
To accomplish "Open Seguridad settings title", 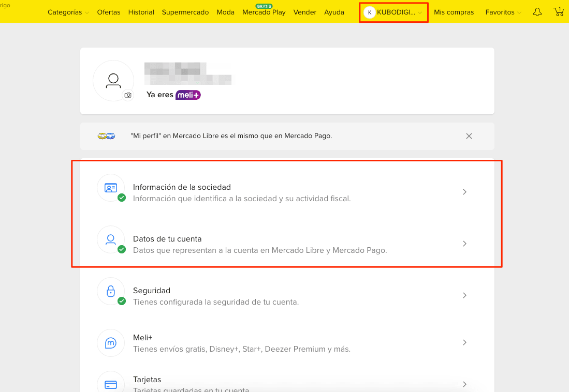I will point(152,291).
